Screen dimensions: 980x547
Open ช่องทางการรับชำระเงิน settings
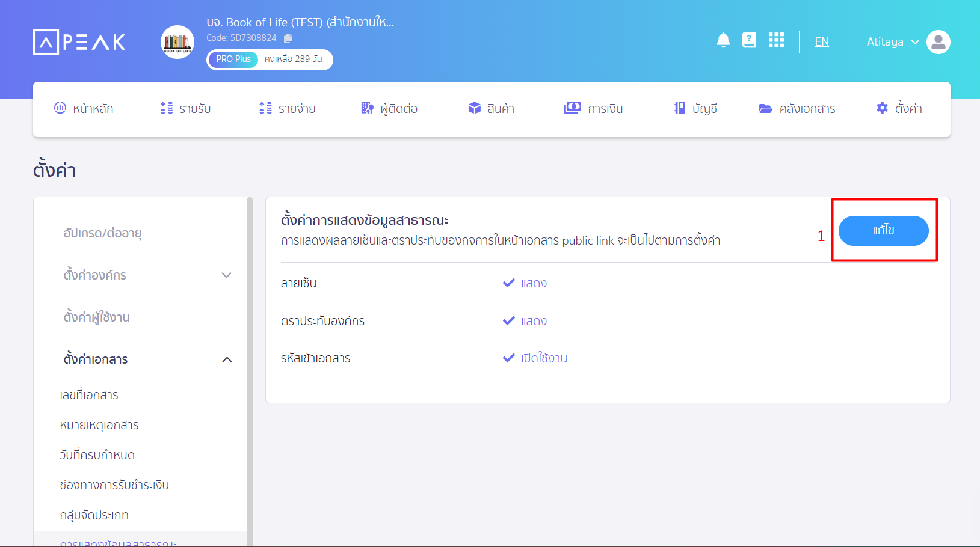(x=114, y=485)
